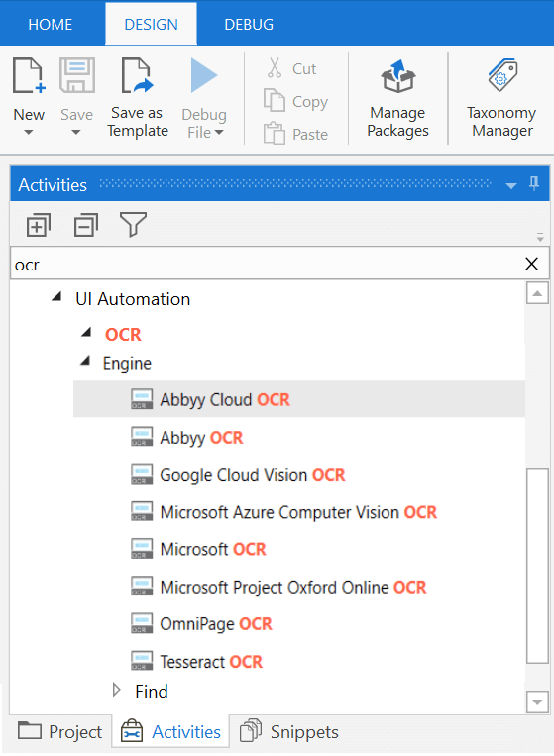554x756 pixels.
Task: Click the Microsoft OCR activity icon
Action: pos(142,549)
